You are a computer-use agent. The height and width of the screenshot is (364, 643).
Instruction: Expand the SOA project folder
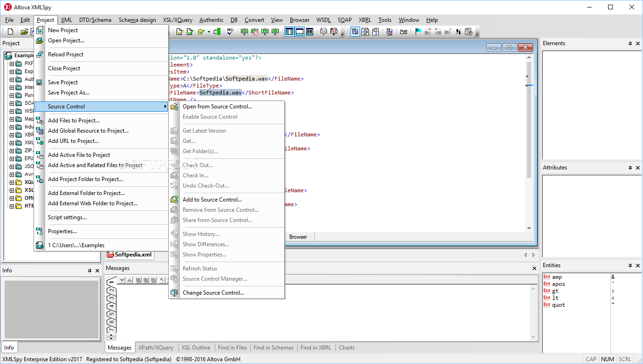pyautogui.click(x=12, y=103)
